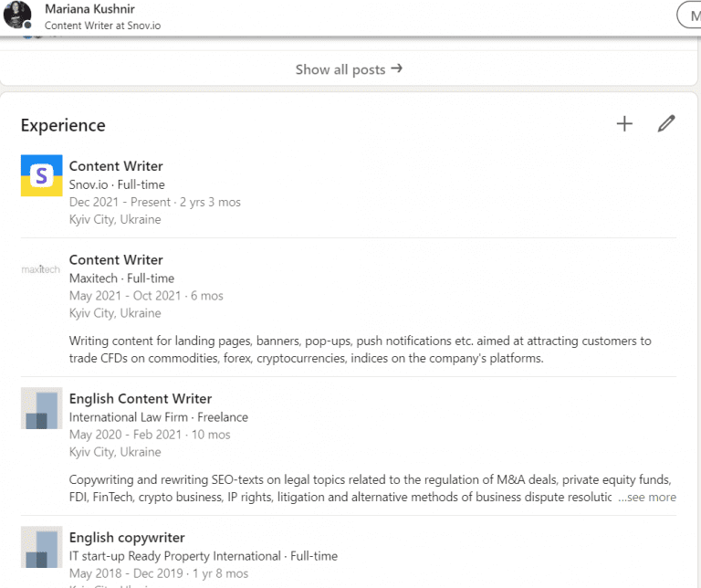Open Content Writer role at Snov.io
701x588 pixels.
point(116,166)
